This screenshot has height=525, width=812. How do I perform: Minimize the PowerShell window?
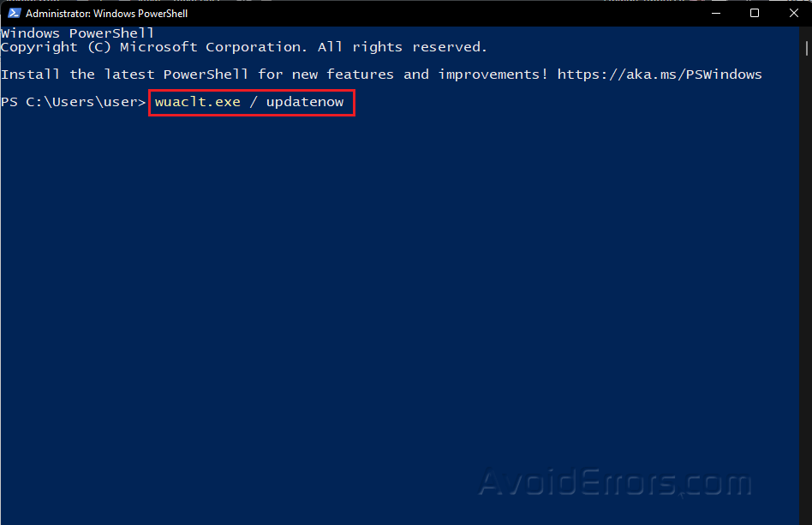pyautogui.click(x=715, y=14)
